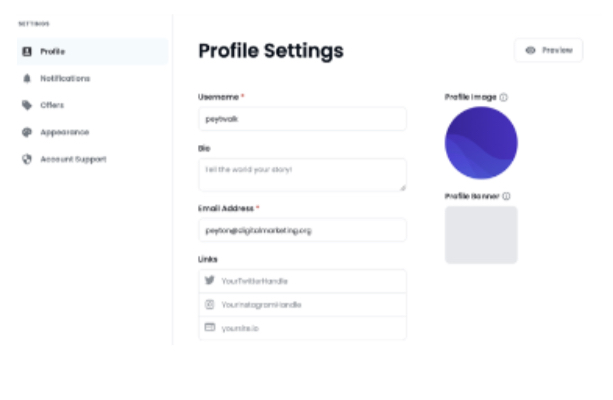The height and width of the screenshot is (400, 613).
Task: Focus the Username input field
Action: click(x=302, y=119)
